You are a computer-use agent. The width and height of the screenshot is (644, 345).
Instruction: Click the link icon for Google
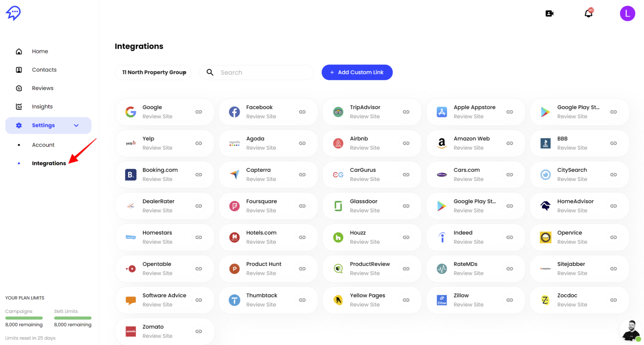(199, 112)
